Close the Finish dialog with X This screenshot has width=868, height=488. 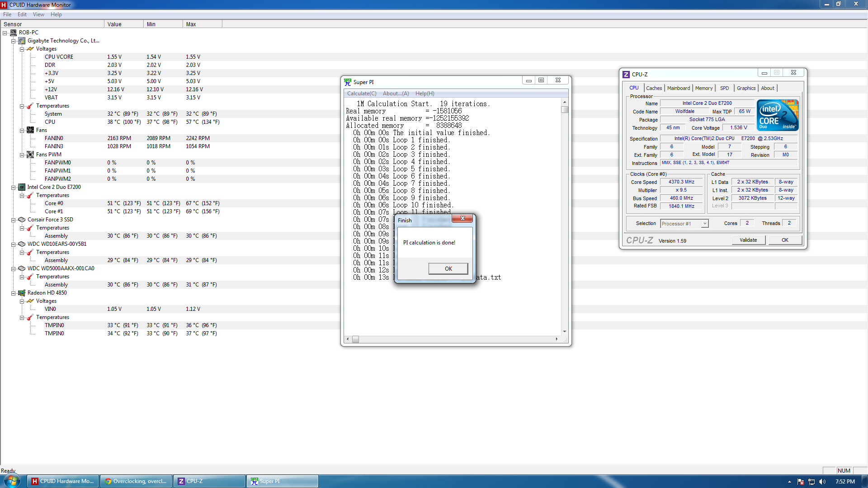(462, 219)
